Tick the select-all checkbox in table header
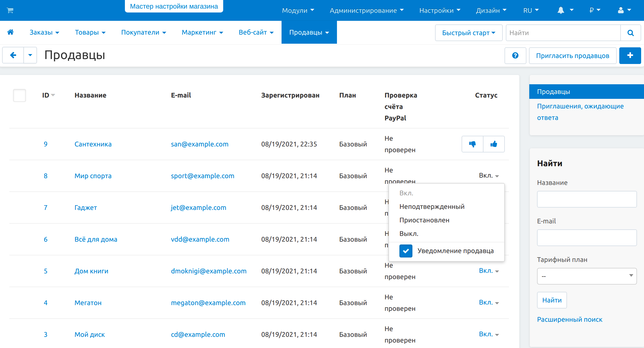 coord(20,95)
